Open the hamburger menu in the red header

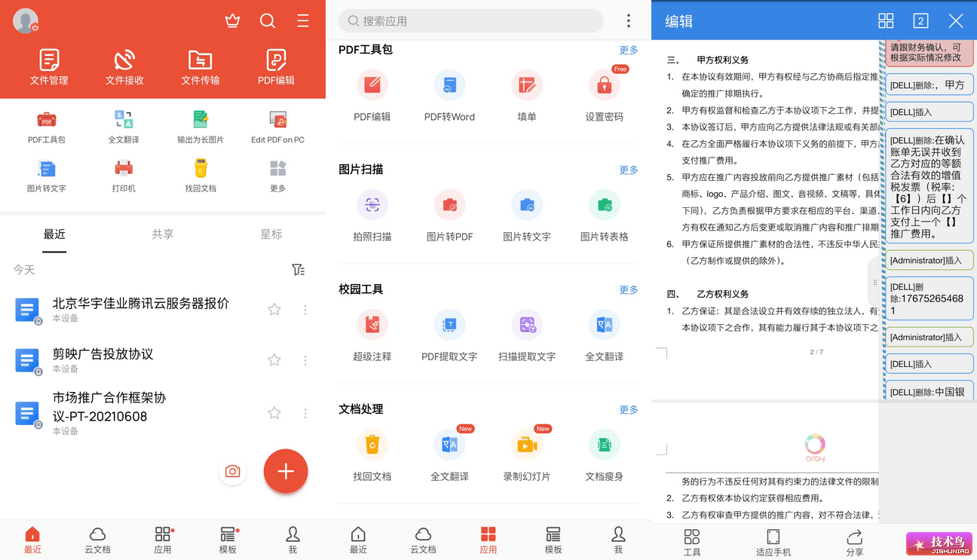(x=303, y=21)
